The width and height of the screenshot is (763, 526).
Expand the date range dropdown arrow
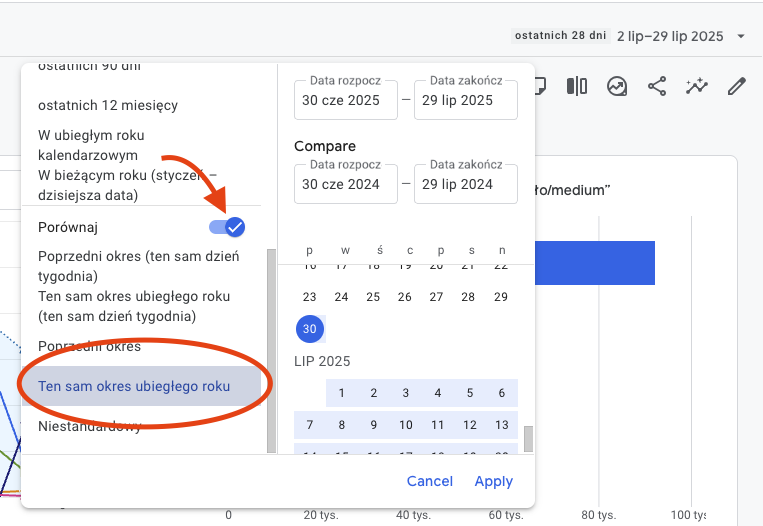[741, 36]
